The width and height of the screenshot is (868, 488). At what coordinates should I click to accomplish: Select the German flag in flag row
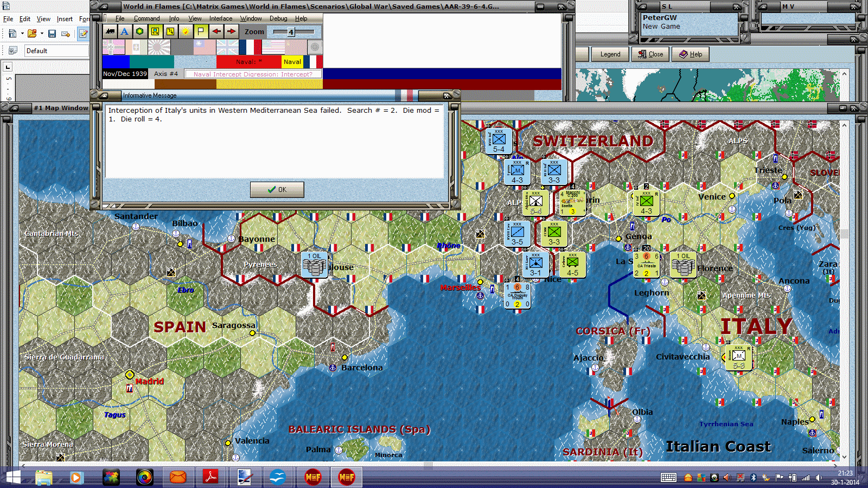tap(113, 47)
